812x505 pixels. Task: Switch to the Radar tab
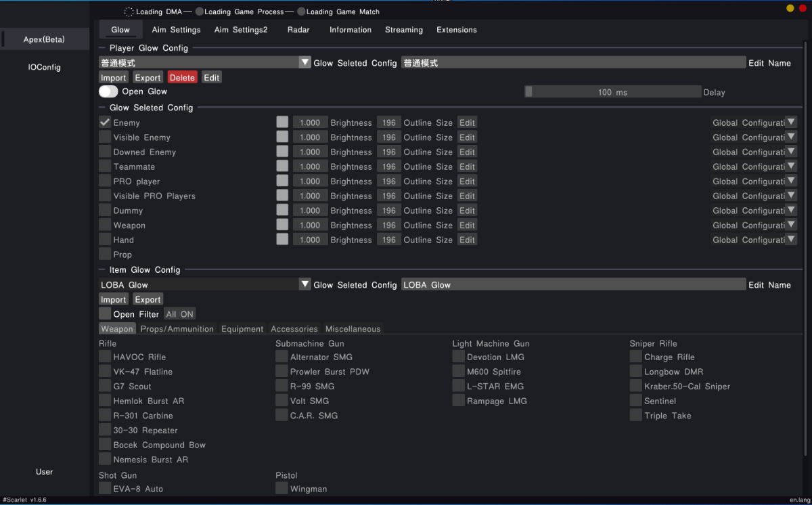[x=298, y=30]
